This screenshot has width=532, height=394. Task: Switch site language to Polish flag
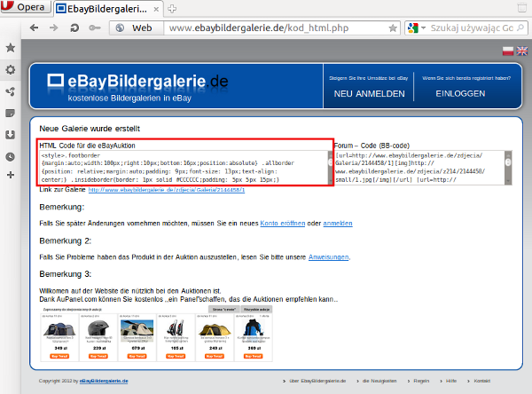(508, 51)
